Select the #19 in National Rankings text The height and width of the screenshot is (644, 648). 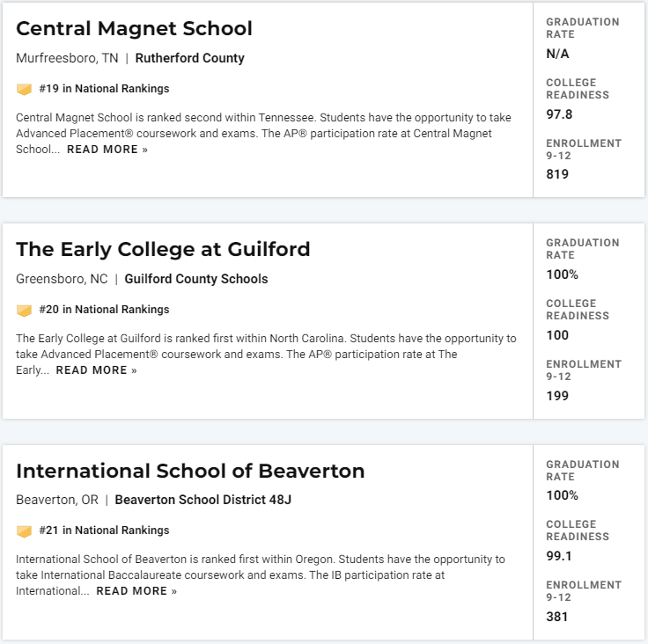(x=104, y=89)
